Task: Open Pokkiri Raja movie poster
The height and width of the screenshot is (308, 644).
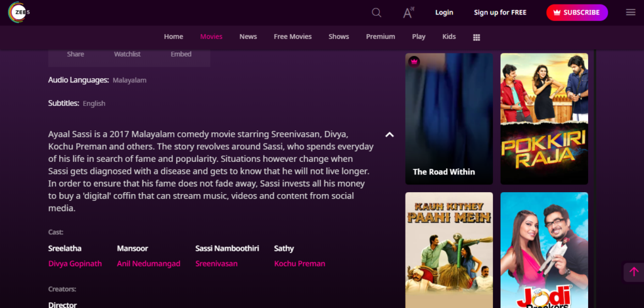Action: pyautogui.click(x=544, y=119)
